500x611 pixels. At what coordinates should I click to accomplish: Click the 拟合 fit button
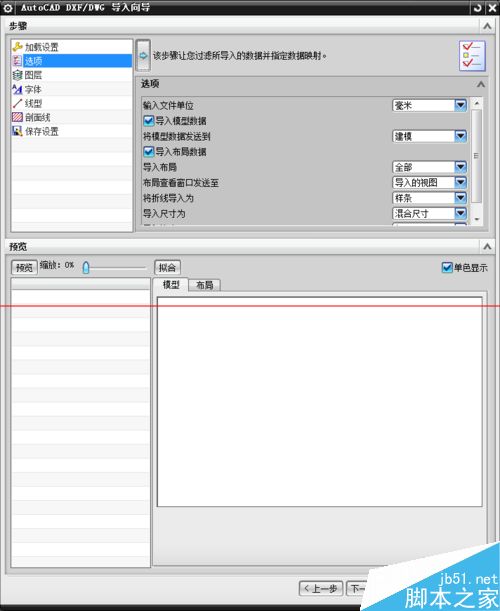point(167,268)
